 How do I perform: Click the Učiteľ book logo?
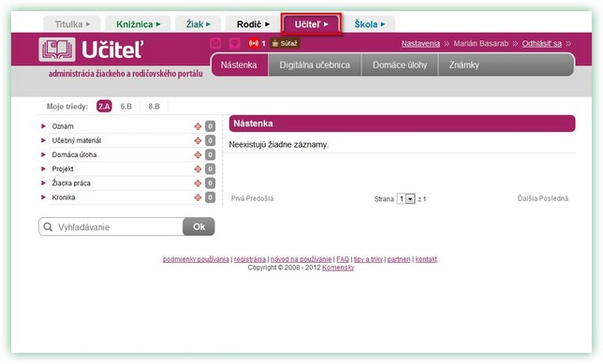[x=57, y=50]
